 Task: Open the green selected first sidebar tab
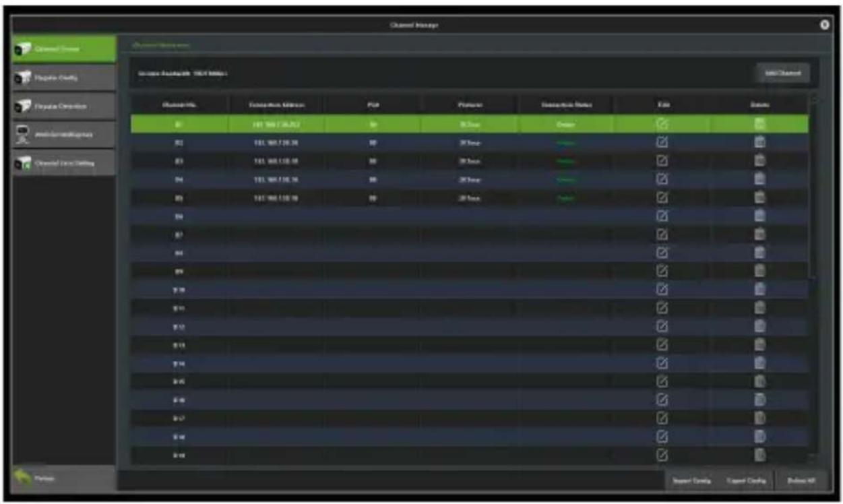pyautogui.click(x=64, y=49)
